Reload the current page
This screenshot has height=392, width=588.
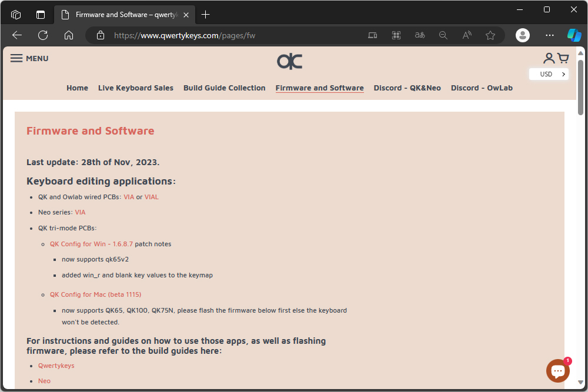(x=43, y=35)
